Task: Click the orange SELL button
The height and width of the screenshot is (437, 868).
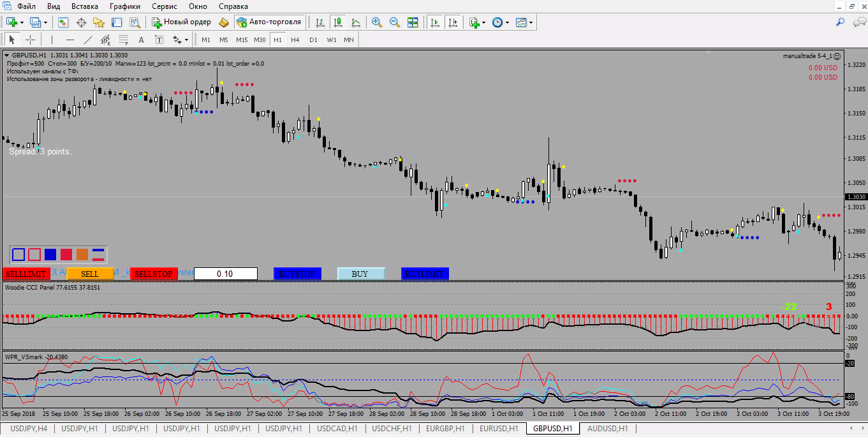Action: (x=90, y=274)
